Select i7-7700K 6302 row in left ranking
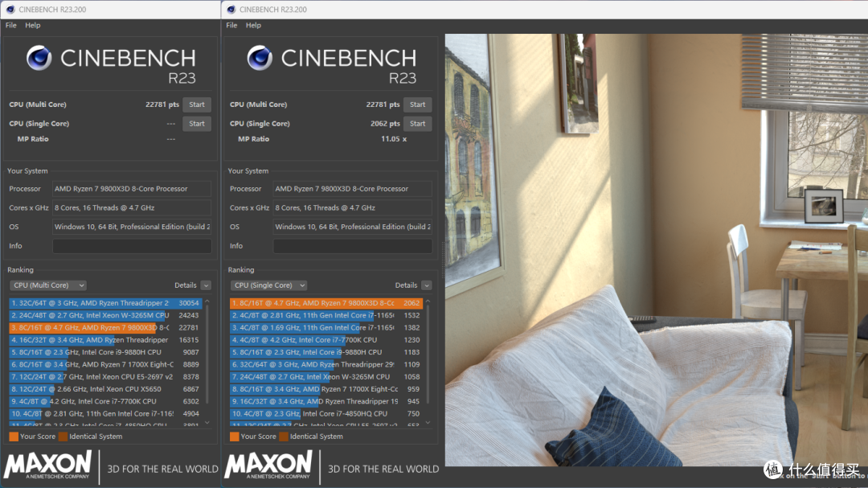The image size is (868, 488). coord(105,401)
